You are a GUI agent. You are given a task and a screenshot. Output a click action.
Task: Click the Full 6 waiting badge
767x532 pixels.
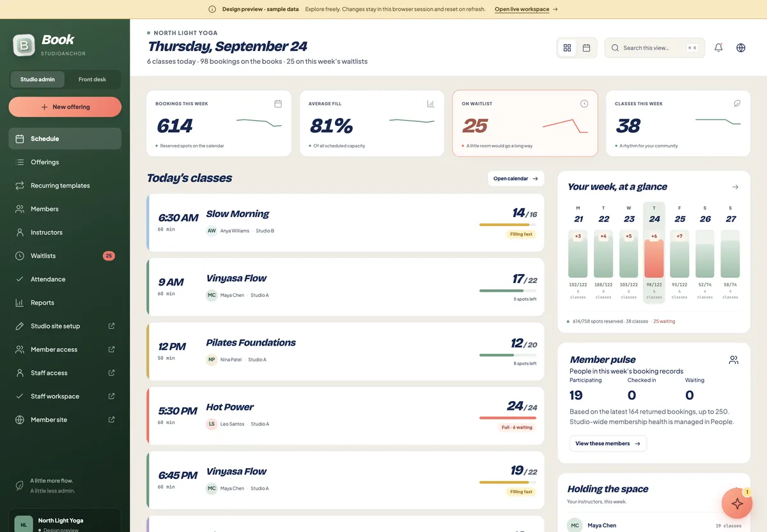click(516, 428)
